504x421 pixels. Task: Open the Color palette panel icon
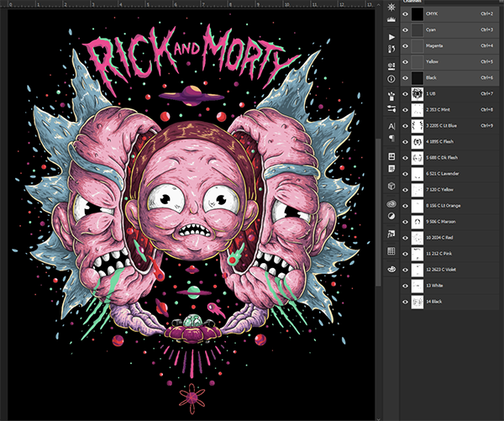[391, 269]
